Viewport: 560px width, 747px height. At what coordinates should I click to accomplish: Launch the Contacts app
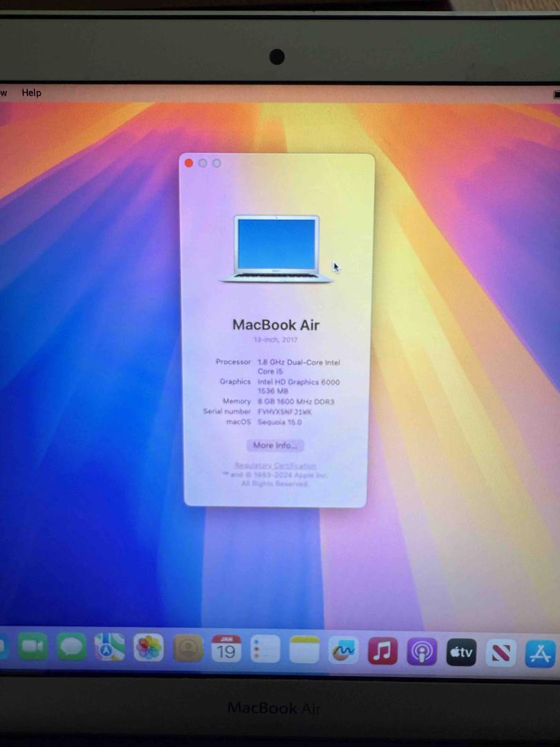(x=187, y=648)
